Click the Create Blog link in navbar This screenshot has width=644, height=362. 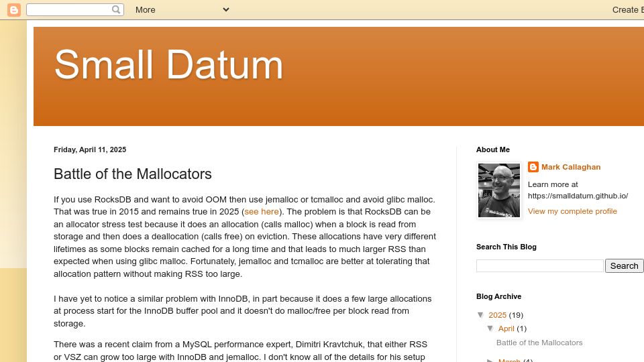(x=628, y=10)
